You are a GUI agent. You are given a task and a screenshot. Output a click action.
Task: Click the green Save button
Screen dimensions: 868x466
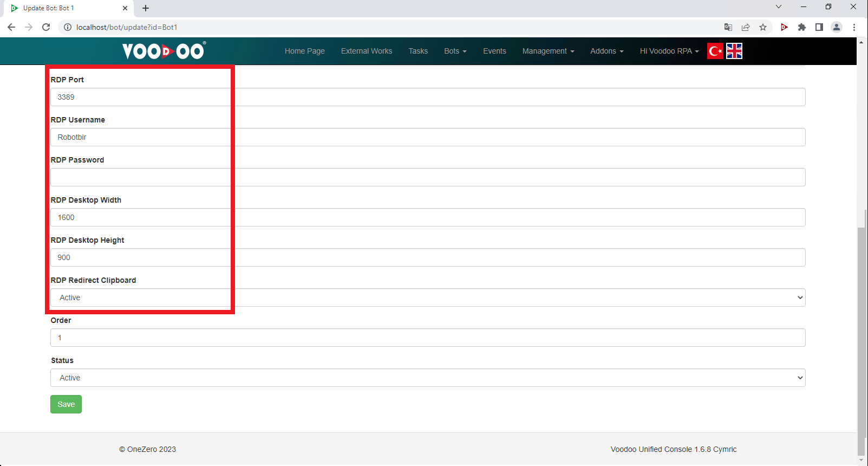pyautogui.click(x=66, y=404)
